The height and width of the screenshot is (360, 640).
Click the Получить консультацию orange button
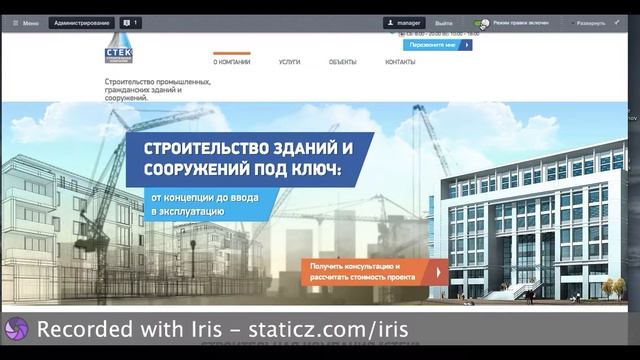374,272
